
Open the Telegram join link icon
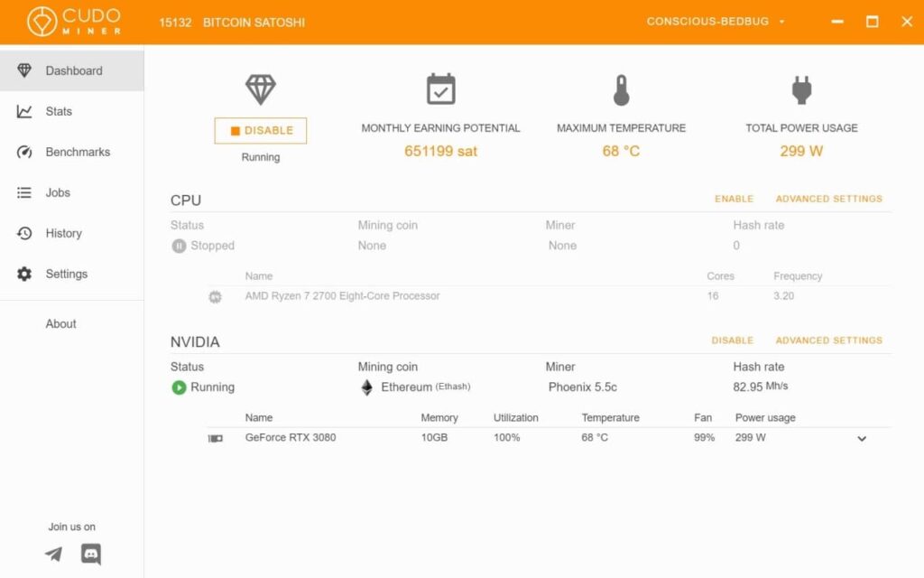54,554
